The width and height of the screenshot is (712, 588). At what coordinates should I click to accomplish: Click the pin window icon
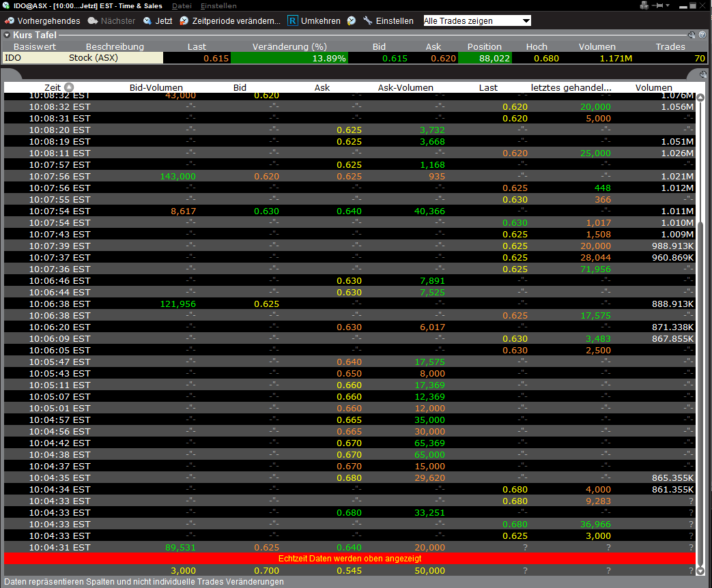point(657,5)
